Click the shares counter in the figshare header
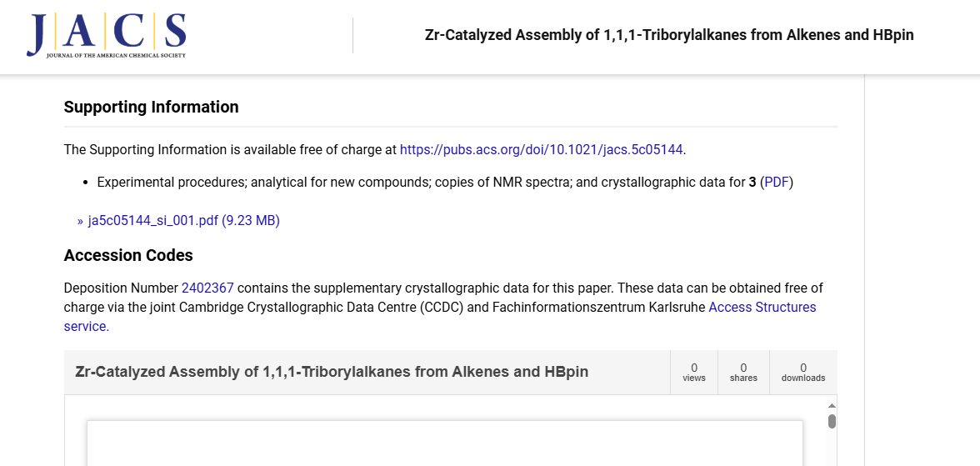980x466 pixels. pyautogui.click(x=743, y=372)
